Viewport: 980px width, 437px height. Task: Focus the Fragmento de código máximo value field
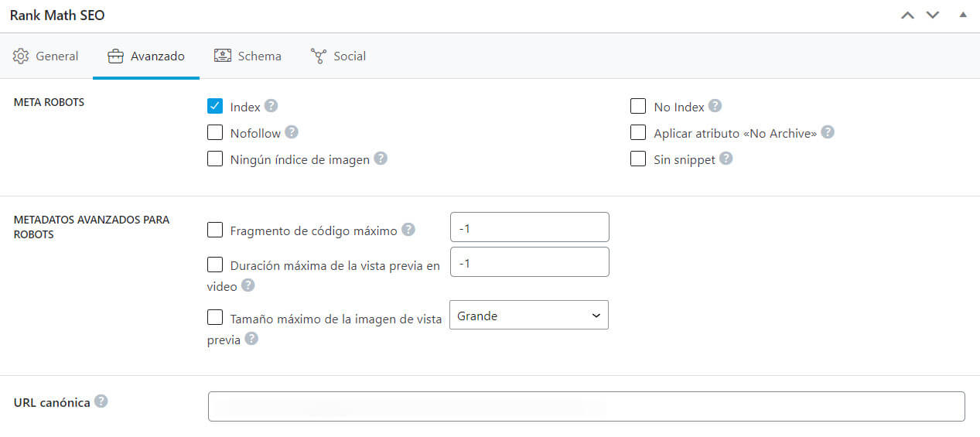click(x=530, y=227)
